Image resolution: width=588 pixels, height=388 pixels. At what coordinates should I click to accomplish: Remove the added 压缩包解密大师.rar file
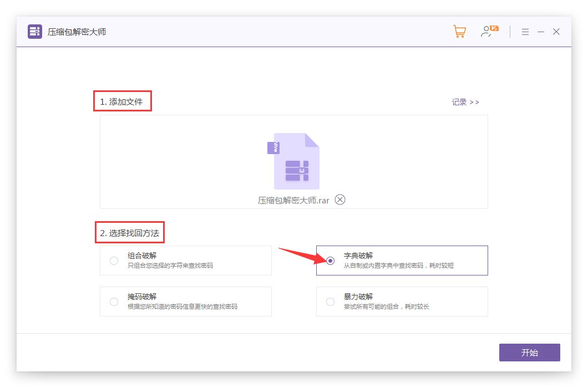pyautogui.click(x=340, y=200)
